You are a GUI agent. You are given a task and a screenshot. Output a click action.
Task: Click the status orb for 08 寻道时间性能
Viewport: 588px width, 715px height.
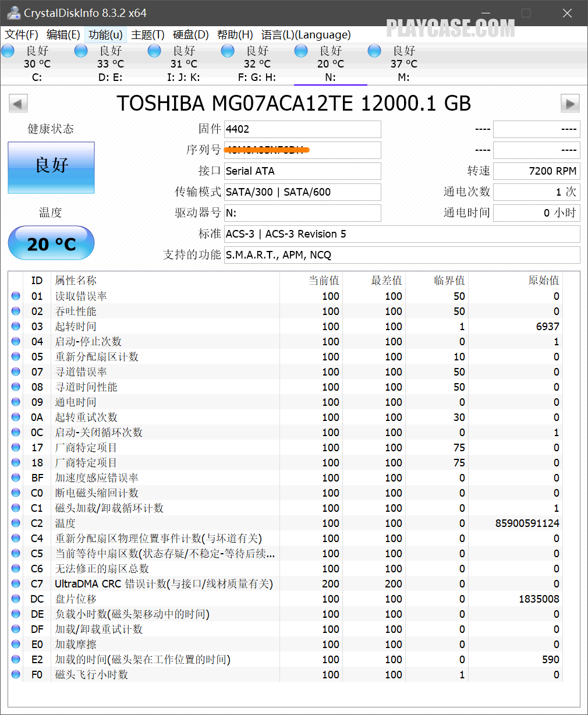(x=16, y=387)
